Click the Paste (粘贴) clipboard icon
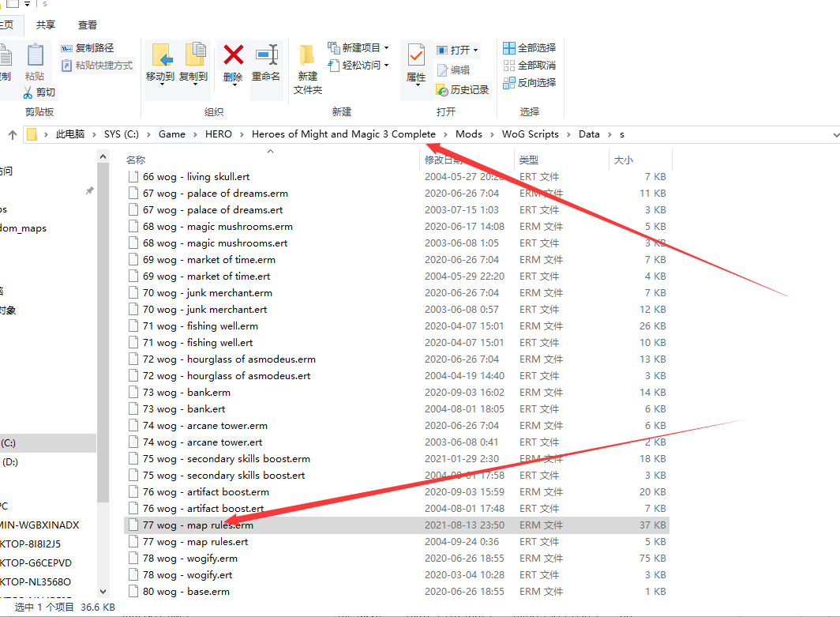 pyautogui.click(x=36, y=56)
